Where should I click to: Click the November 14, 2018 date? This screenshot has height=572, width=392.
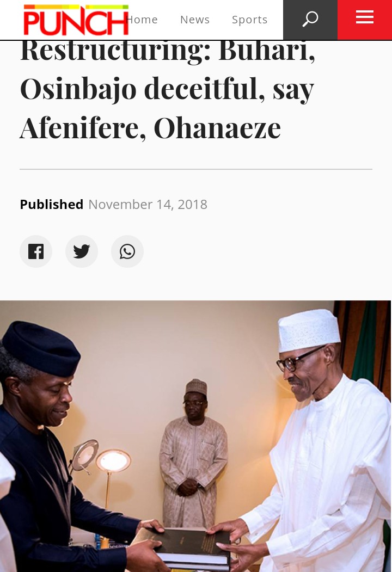[x=148, y=205]
